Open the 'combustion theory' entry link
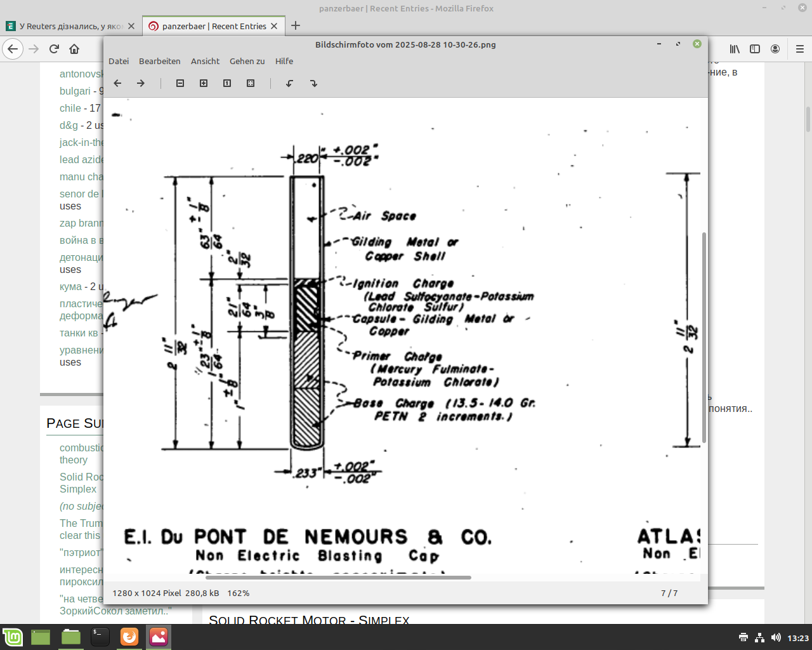 coord(81,454)
